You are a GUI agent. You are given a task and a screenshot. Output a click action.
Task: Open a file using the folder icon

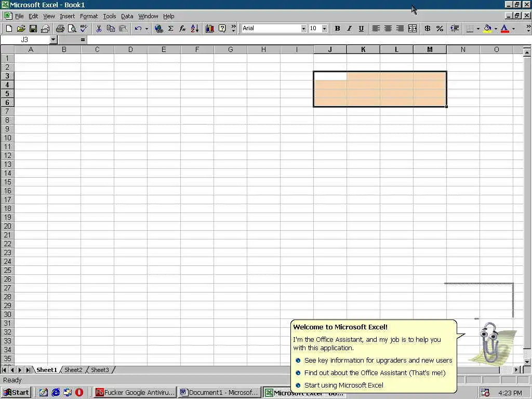pos(21,29)
